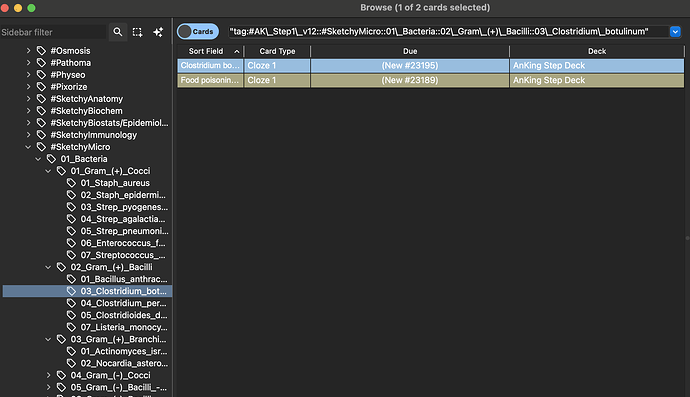
Task: Click the tag icon beside 01_Actinomyces_isr...
Action: point(71,351)
